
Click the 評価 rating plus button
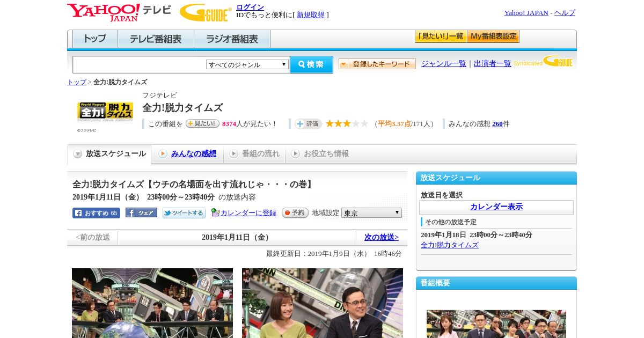coord(308,124)
